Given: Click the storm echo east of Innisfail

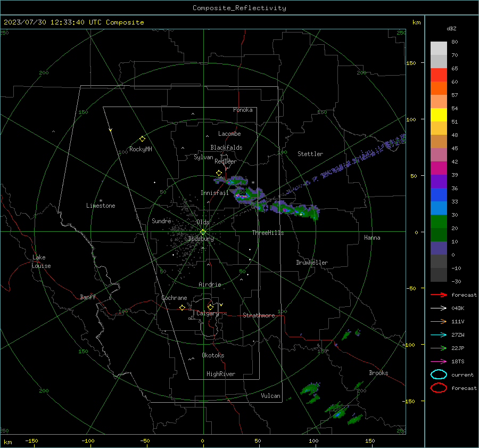Looking at the screenshot, I should click(x=247, y=196).
